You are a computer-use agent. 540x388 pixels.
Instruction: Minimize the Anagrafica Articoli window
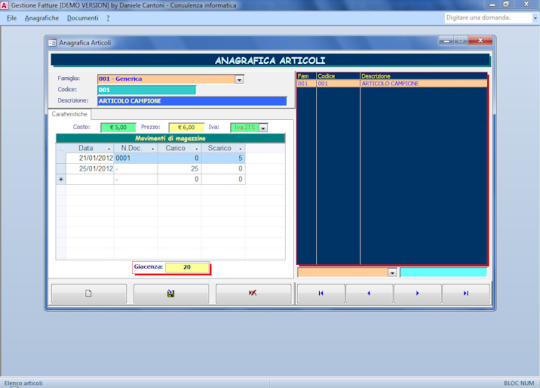click(446, 41)
